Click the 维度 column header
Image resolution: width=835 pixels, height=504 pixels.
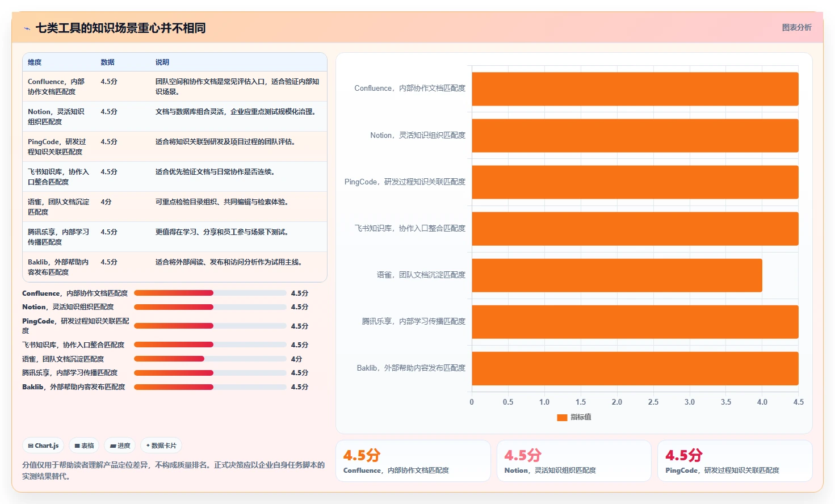click(x=35, y=62)
